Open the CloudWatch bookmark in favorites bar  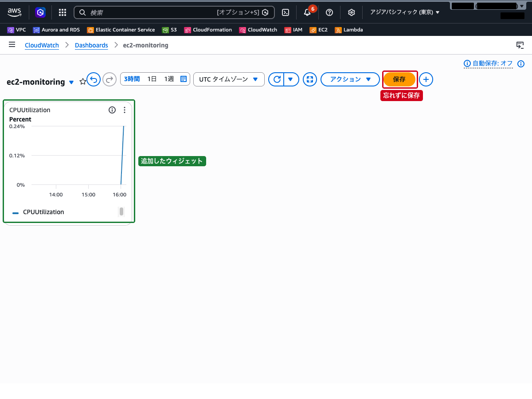pyautogui.click(x=258, y=30)
